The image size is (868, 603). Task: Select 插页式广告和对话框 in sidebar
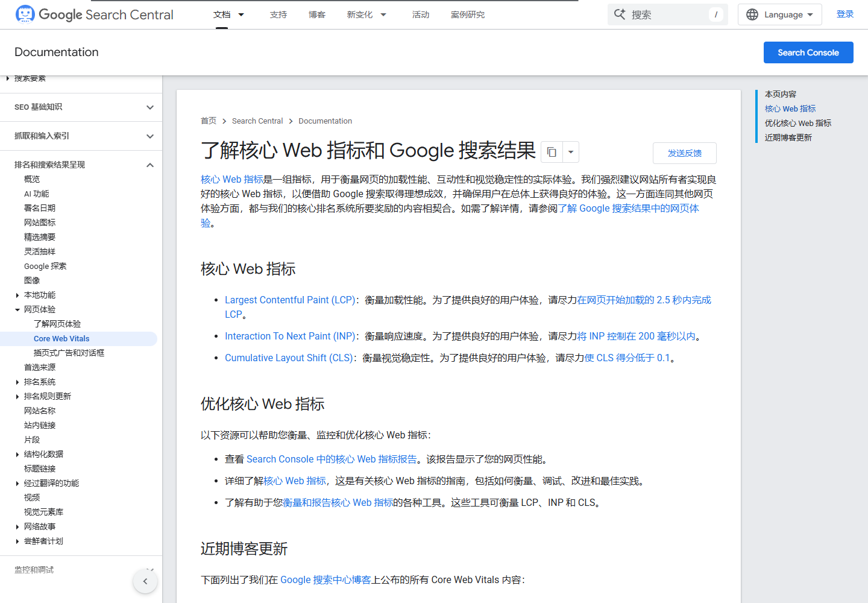[69, 353]
